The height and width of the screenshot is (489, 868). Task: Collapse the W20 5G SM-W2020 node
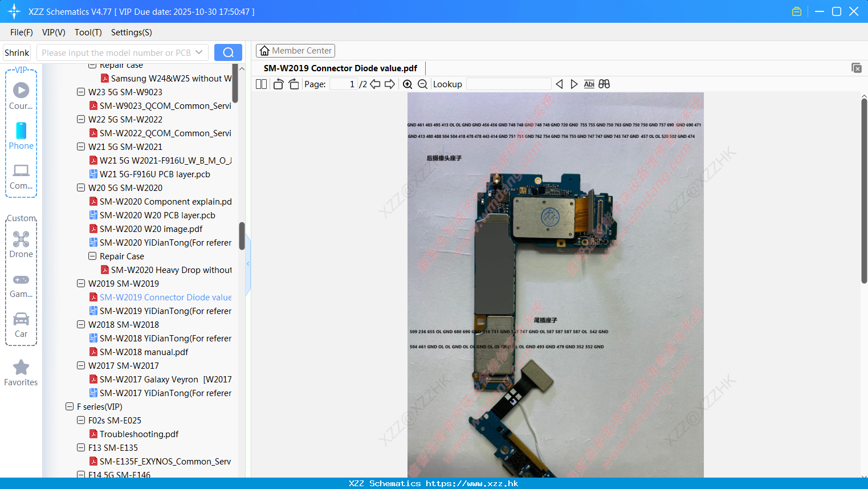click(x=81, y=188)
